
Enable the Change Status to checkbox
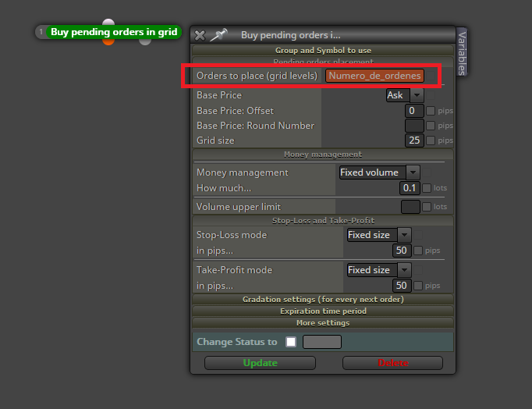[x=291, y=342]
